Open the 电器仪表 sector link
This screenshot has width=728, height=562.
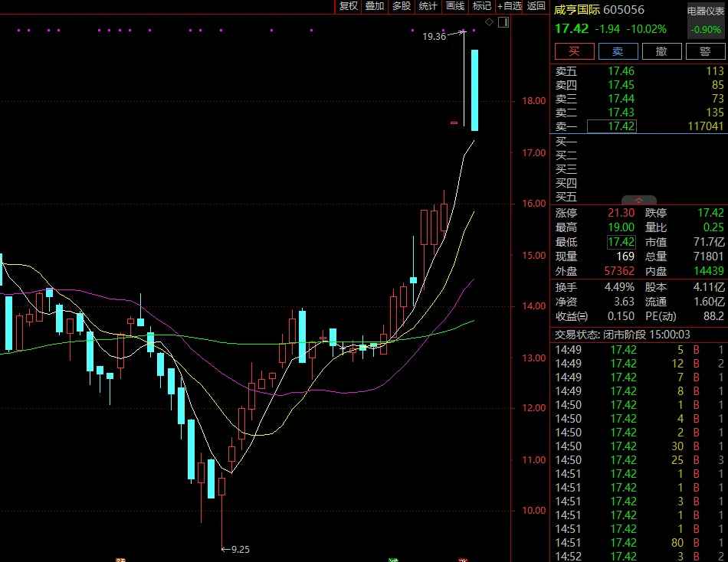pyautogui.click(x=706, y=11)
